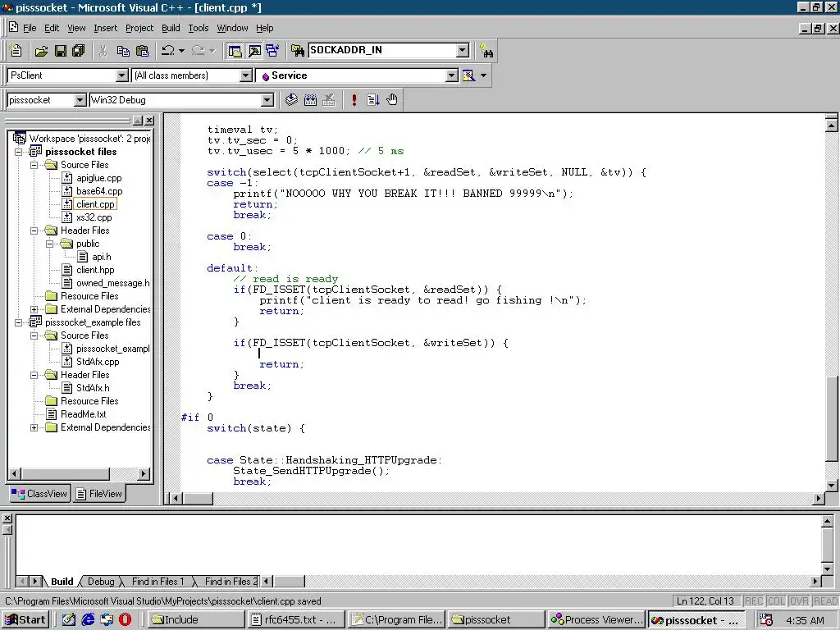Open the Window List icon
This screenshot has height=630, width=840.
(x=272, y=51)
